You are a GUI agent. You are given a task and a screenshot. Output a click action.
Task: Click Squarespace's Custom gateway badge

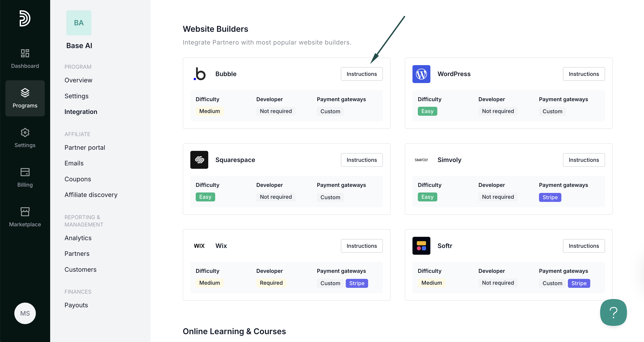point(330,197)
